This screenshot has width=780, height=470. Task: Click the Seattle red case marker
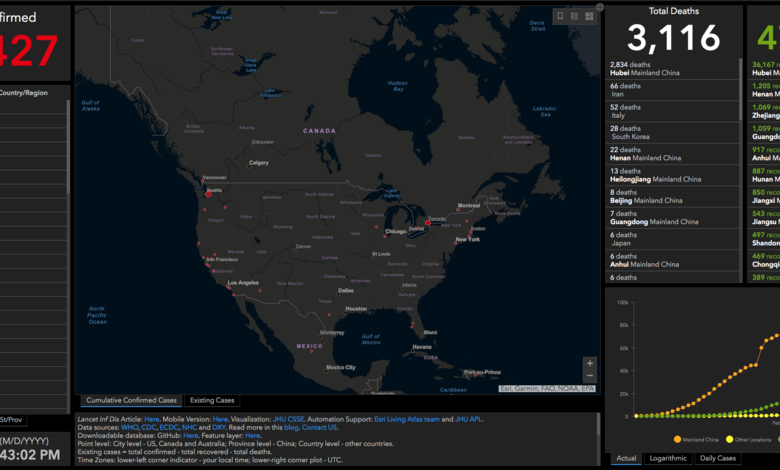pos(208,194)
